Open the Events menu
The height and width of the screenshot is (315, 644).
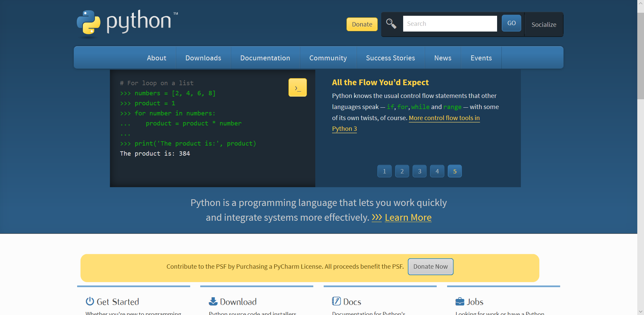[481, 58]
